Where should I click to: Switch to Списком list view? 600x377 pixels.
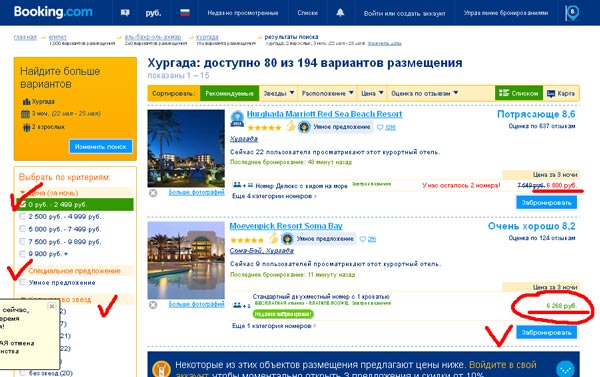(518, 93)
